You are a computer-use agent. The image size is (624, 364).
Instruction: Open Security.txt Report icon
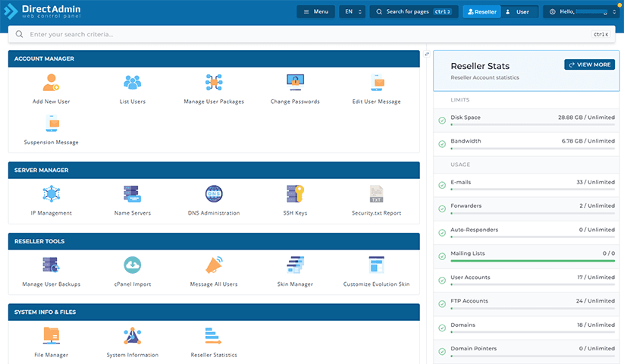coord(377,193)
